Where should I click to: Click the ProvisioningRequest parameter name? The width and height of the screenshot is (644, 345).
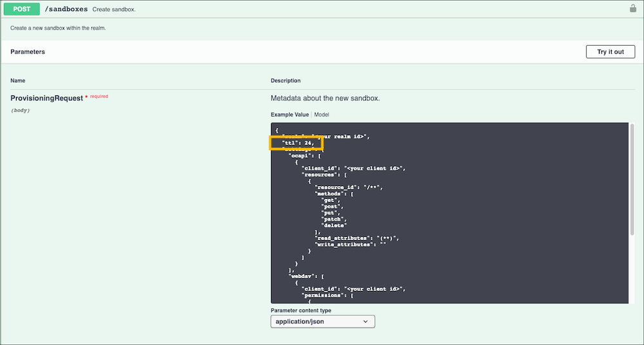click(47, 98)
